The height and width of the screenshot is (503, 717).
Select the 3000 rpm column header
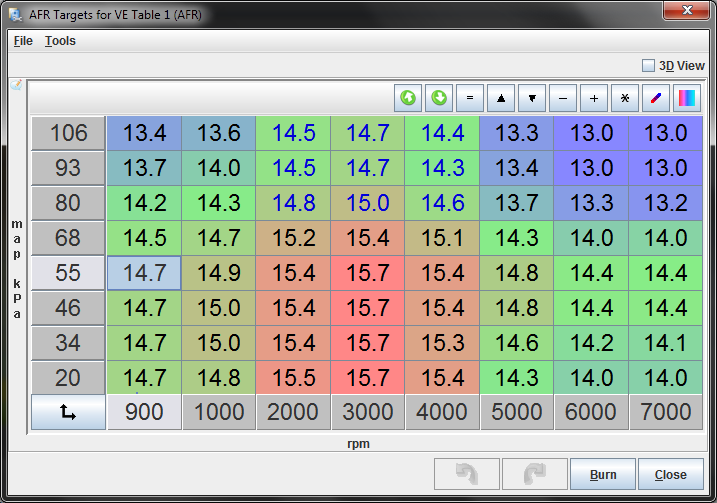[367, 412]
